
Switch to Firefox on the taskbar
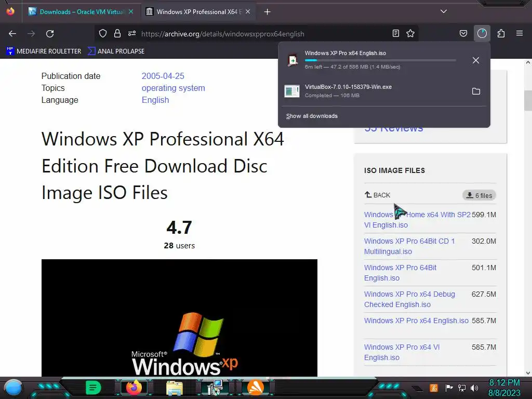point(134,388)
